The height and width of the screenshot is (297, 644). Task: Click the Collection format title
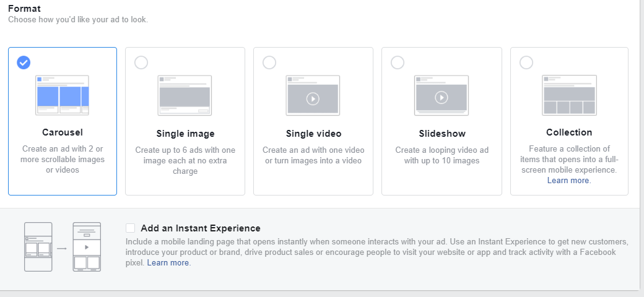569,132
